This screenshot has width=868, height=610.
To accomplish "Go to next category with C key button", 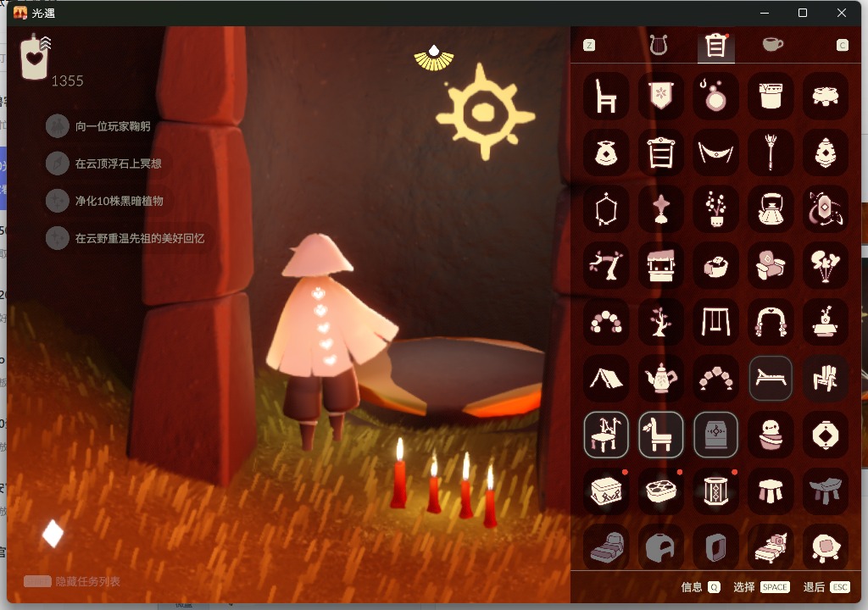I will pyautogui.click(x=842, y=46).
